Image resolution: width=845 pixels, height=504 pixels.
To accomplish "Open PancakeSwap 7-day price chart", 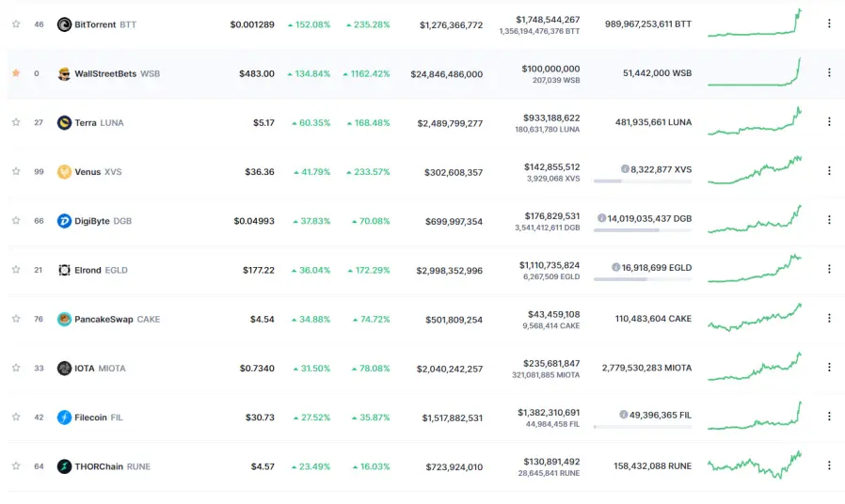I will pyautogui.click(x=755, y=317).
